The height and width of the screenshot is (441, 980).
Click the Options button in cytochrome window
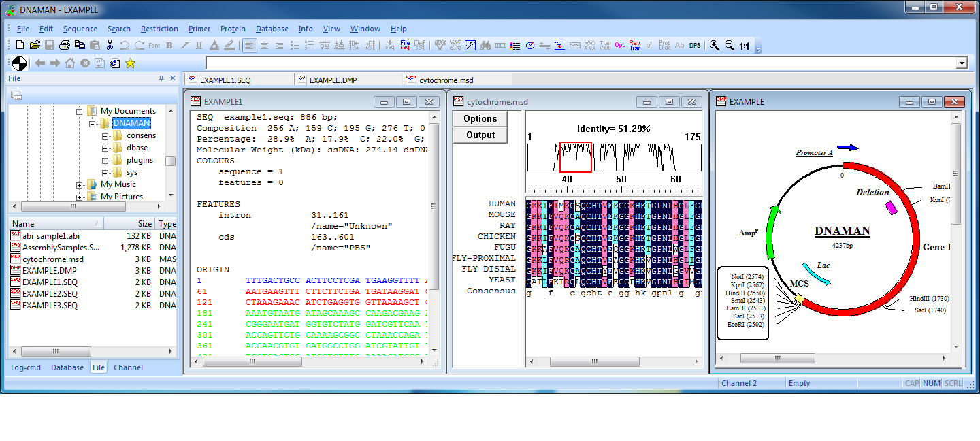click(480, 119)
